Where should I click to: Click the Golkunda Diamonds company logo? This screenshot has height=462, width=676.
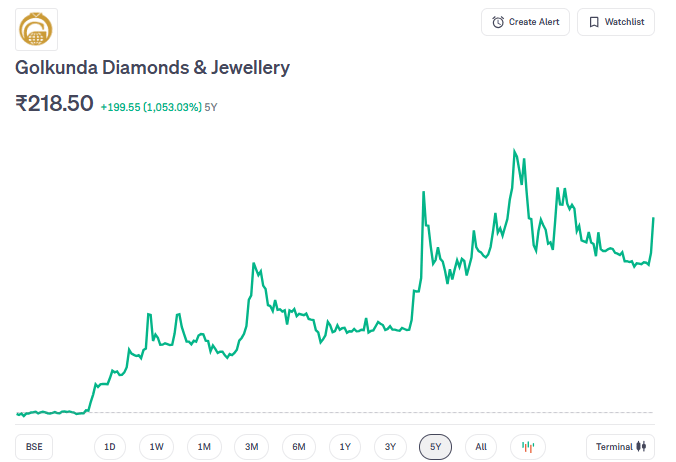click(37, 29)
